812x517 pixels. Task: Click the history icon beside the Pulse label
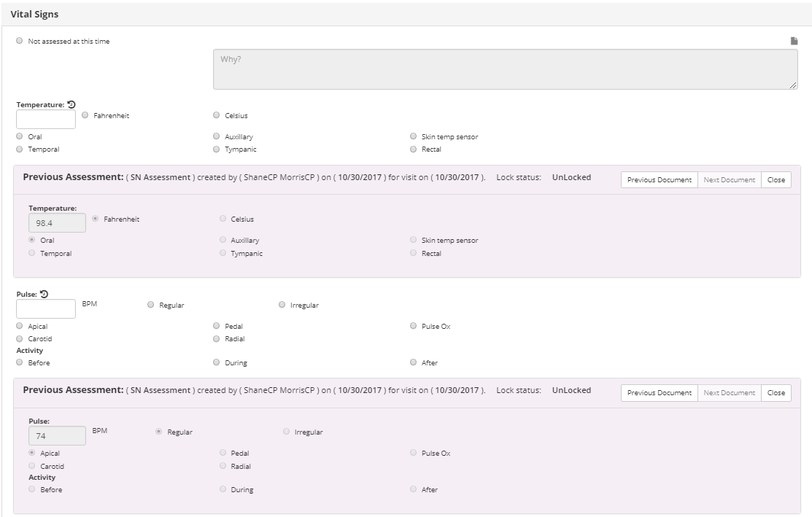coord(44,294)
